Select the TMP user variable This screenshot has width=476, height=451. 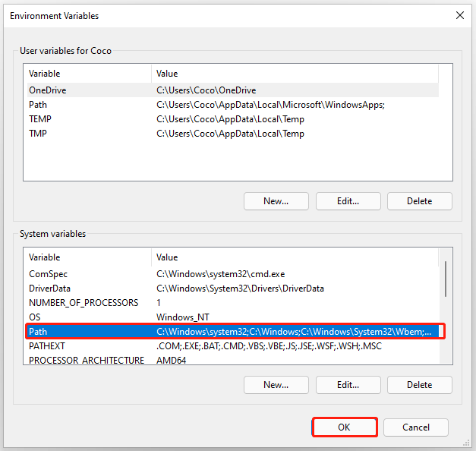(233, 134)
